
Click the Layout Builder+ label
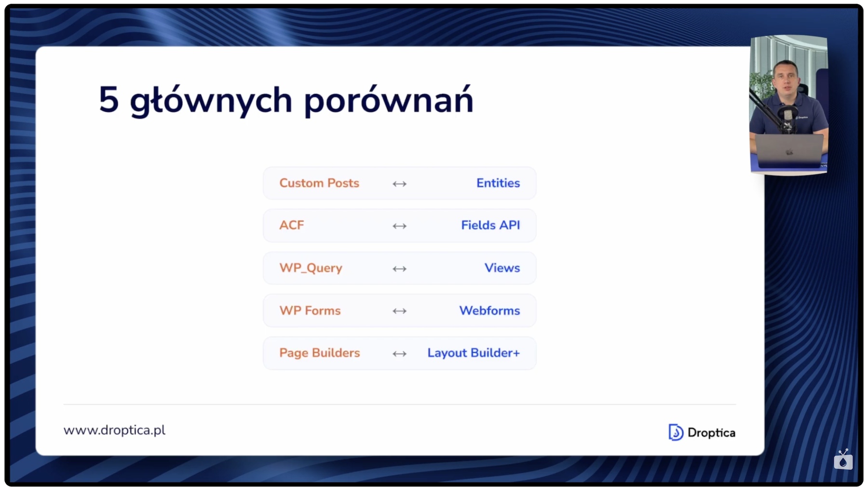pyautogui.click(x=473, y=353)
